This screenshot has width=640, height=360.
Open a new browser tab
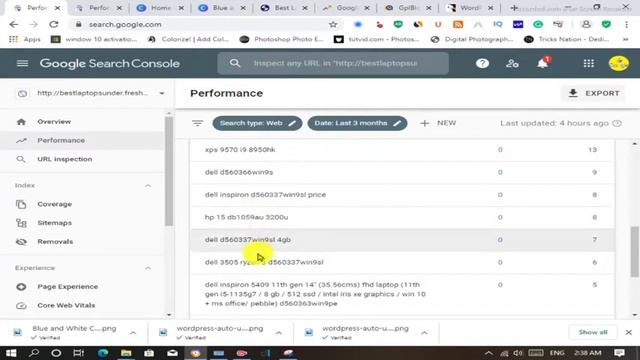514,8
